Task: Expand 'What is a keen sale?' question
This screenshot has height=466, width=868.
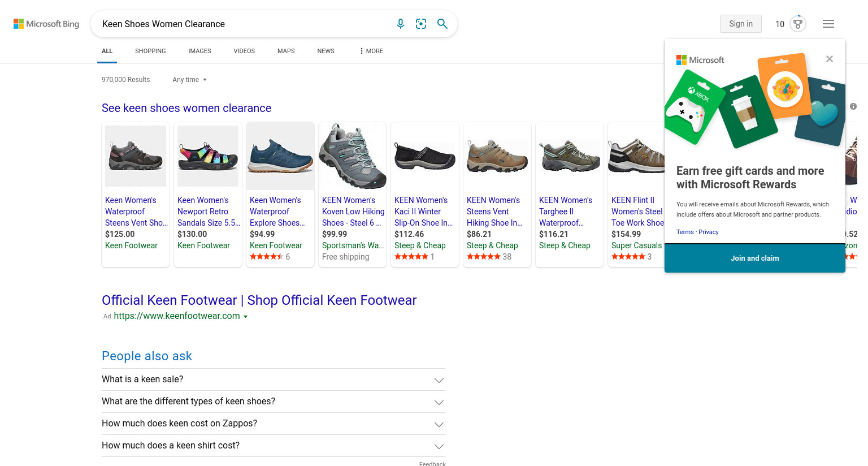Action: (274, 379)
